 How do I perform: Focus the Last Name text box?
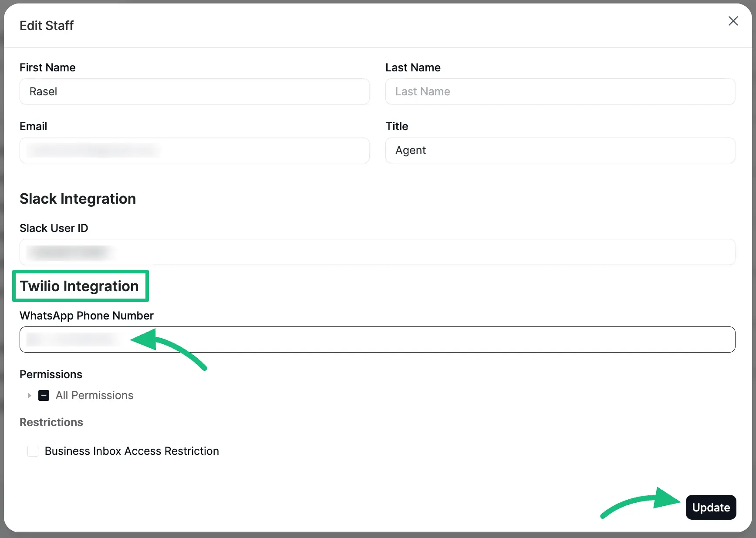coord(560,91)
